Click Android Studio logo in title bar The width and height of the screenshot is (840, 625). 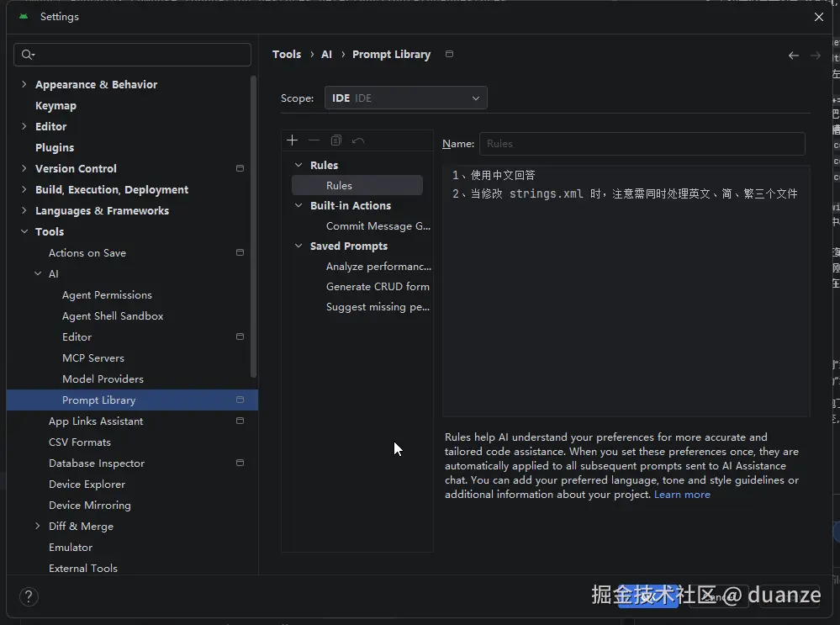[x=24, y=17]
